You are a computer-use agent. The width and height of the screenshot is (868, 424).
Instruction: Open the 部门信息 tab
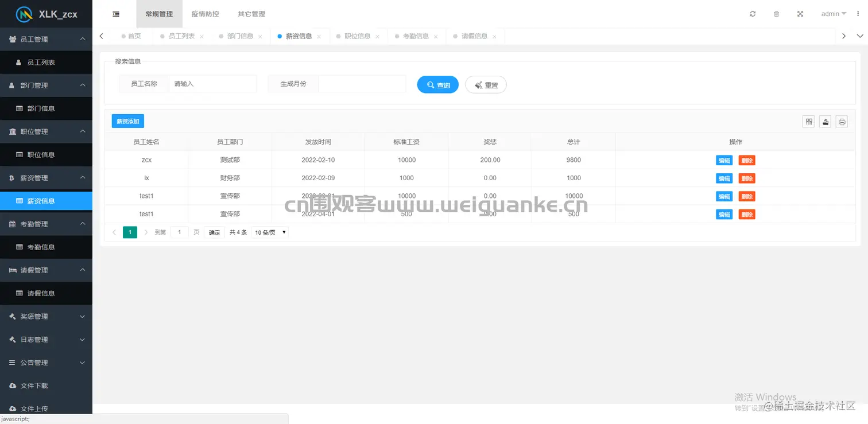click(240, 36)
